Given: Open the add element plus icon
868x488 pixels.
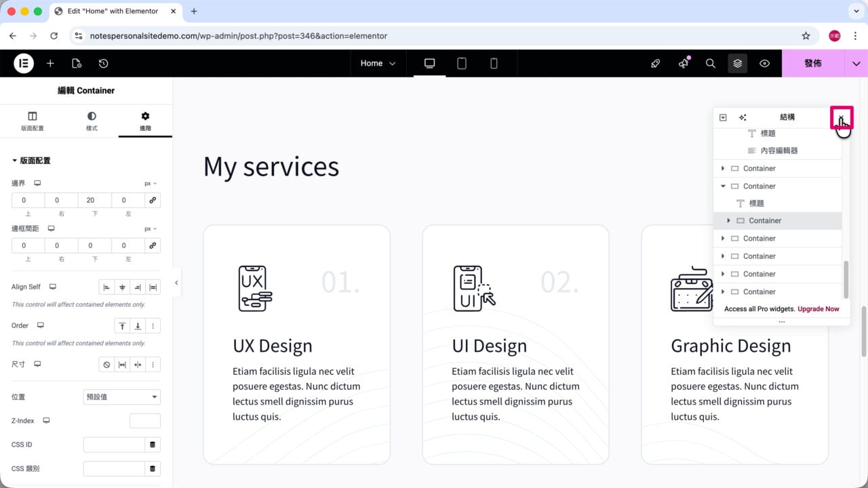Looking at the screenshot, I should coord(50,63).
